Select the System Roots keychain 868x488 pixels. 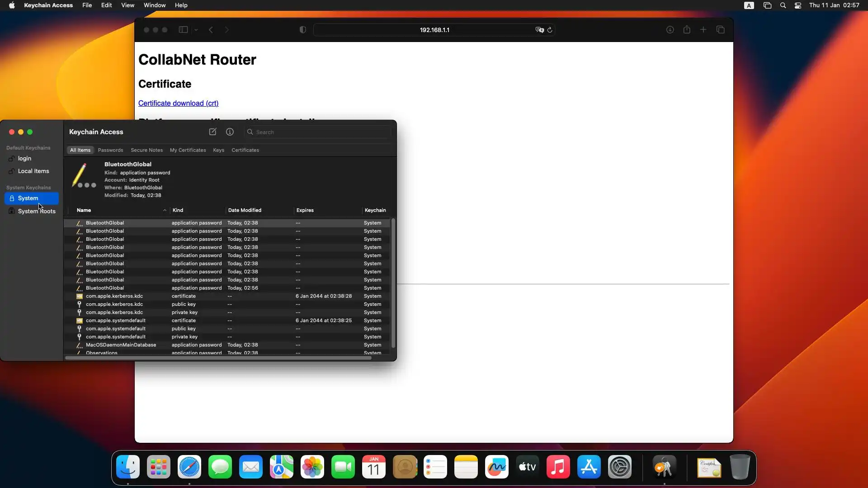(36, 211)
